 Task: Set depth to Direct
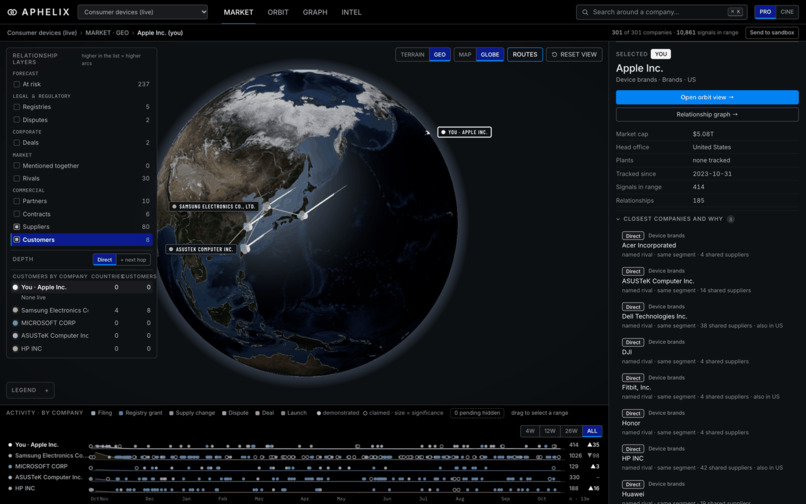coord(105,260)
